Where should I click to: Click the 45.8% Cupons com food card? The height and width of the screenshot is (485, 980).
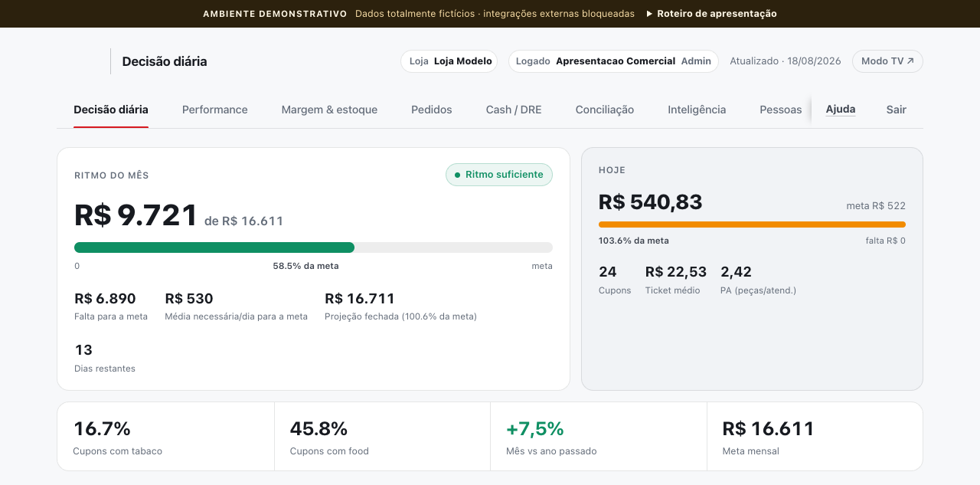[382, 437]
